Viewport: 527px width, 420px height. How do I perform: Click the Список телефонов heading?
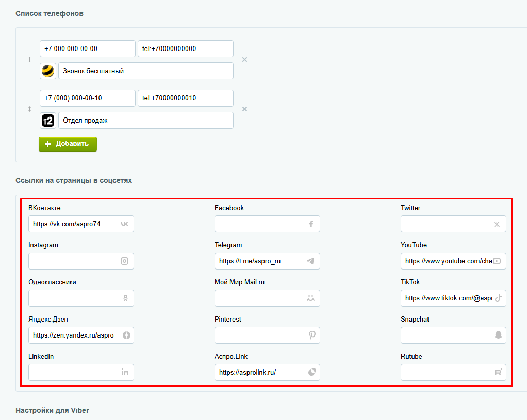coord(50,13)
